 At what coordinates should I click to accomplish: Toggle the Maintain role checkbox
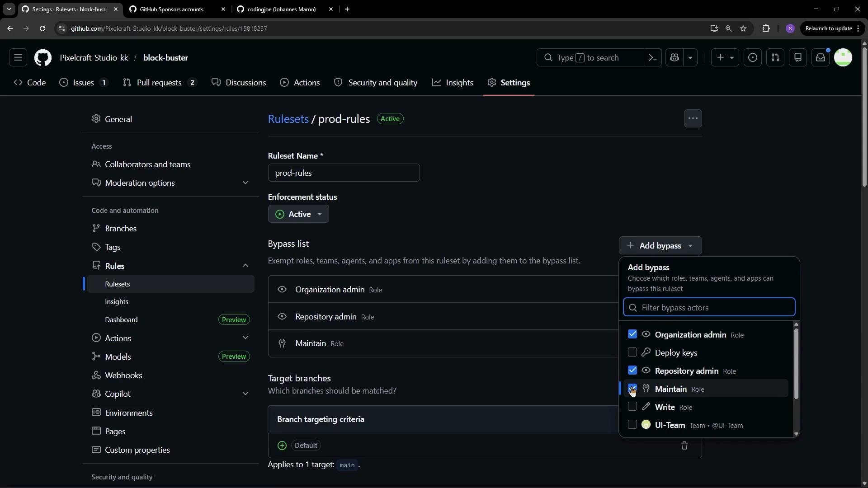[632, 389]
